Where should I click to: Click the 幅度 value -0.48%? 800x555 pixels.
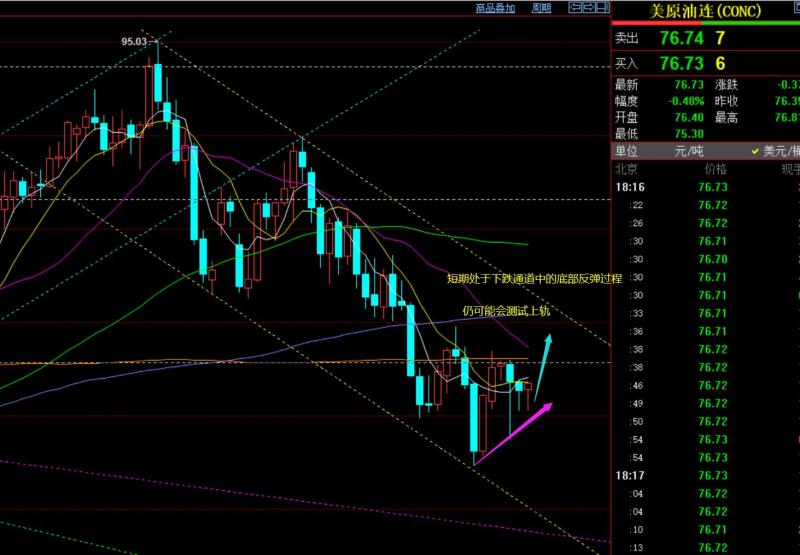(686, 101)
